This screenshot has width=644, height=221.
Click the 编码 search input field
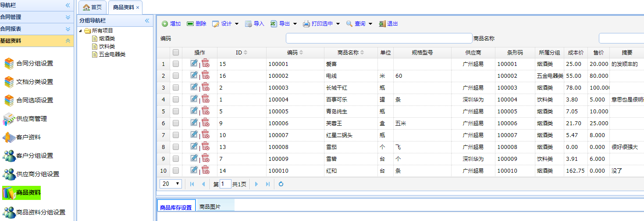(379, 38)
